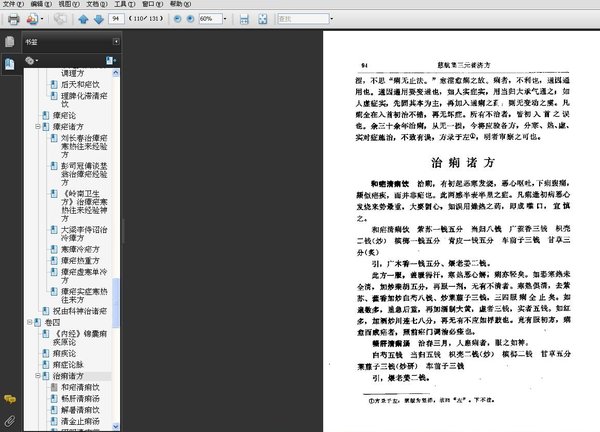The image size is (600, 432).
Task: Select the 瘴疟论 bookmark
Action: pyautogui.click(x=64, y=115)
